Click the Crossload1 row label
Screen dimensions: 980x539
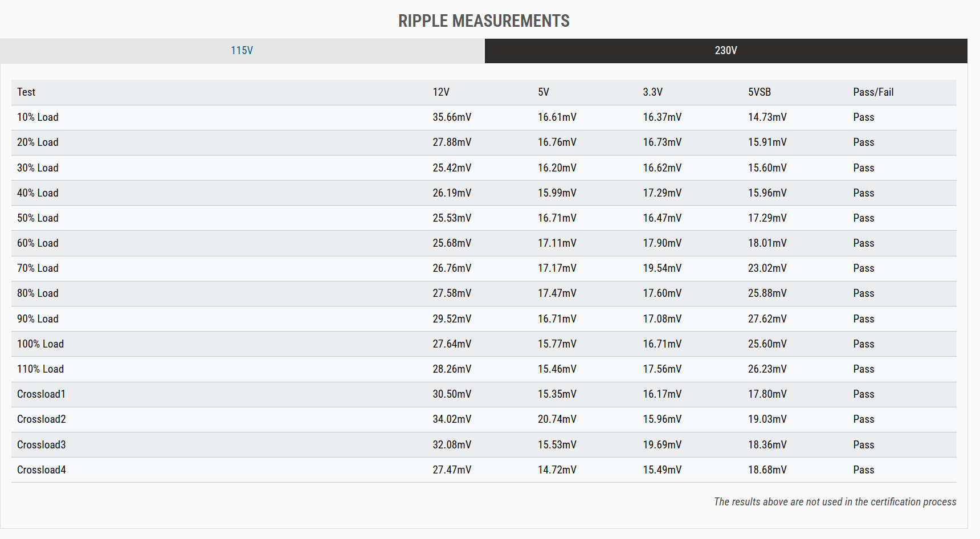click(42, 394)
